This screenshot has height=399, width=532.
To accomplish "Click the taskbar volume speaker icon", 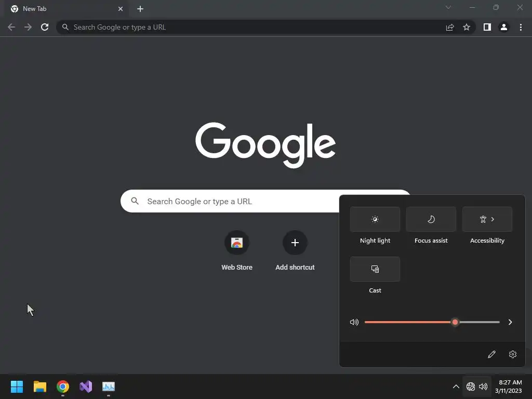I will 483,387.
